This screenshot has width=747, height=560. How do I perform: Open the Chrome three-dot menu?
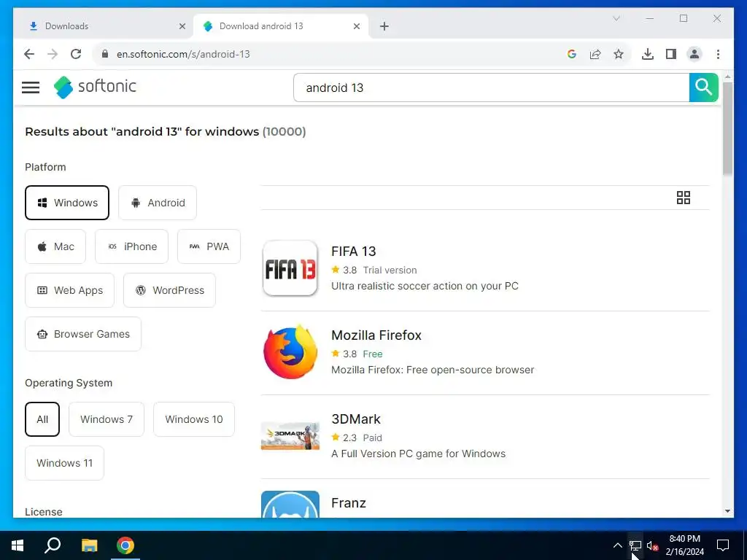[718, 54]
